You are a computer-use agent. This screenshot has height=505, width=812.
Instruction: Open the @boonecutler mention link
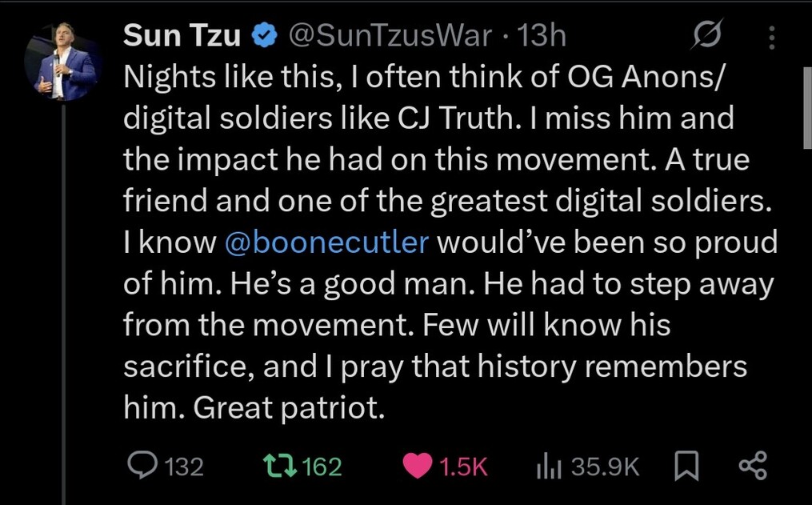[327, 243]
